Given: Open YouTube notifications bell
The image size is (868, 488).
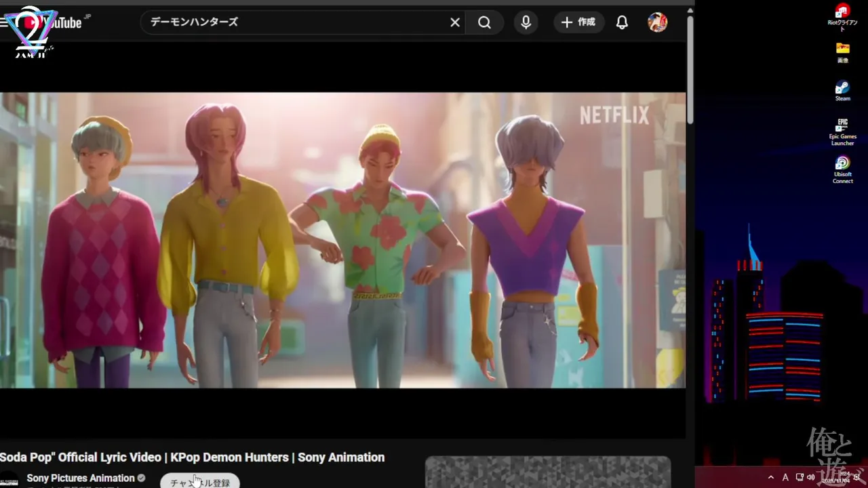Looking at the screenshot, I should (622, 22).
